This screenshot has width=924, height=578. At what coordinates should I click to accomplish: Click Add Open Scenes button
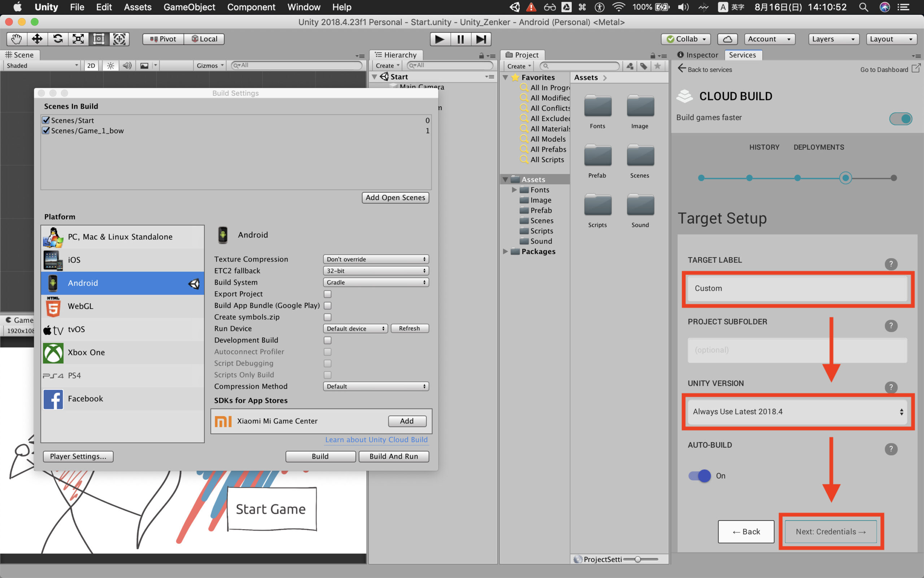pyautogui.click(x=395, y=198)
